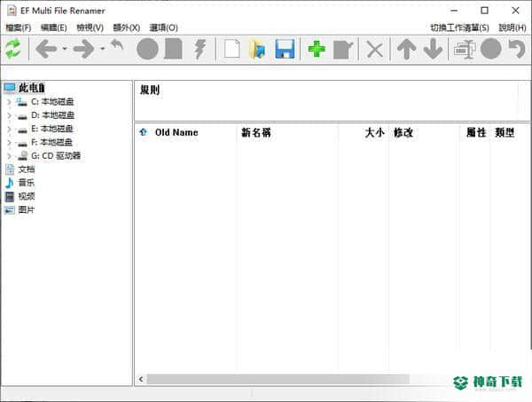This screenshot has width=532, height=402.
Task: Expand the E: 本地磁盘 drive
Action: click(9, 129)
